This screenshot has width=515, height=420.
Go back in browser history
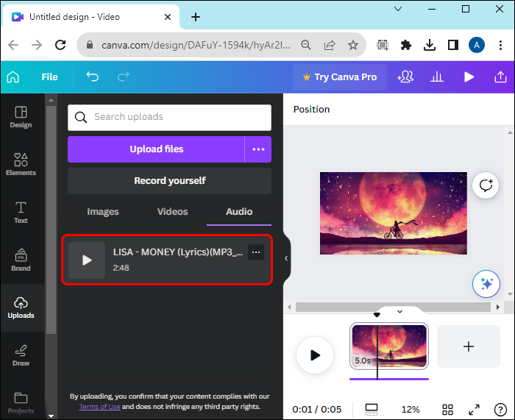point(13,45)
